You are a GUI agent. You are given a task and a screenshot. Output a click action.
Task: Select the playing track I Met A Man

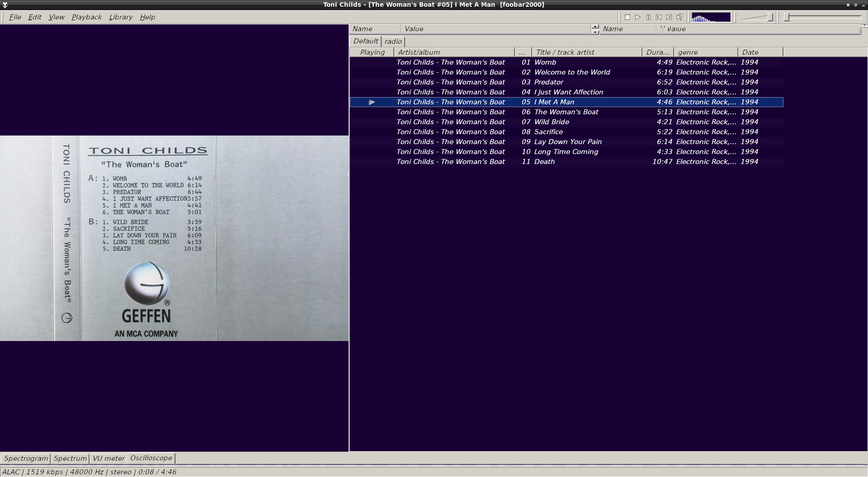click(x=566, y=102)
